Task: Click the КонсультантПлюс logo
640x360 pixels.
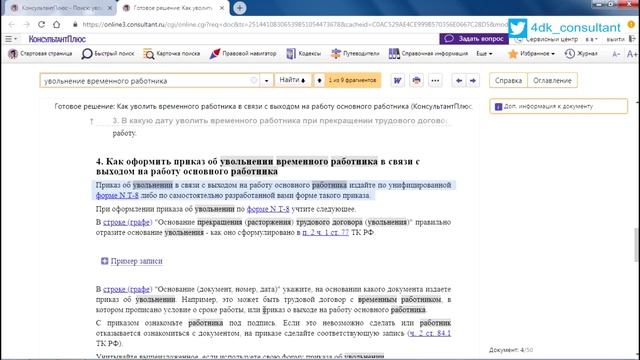Action: click(57, 39)
